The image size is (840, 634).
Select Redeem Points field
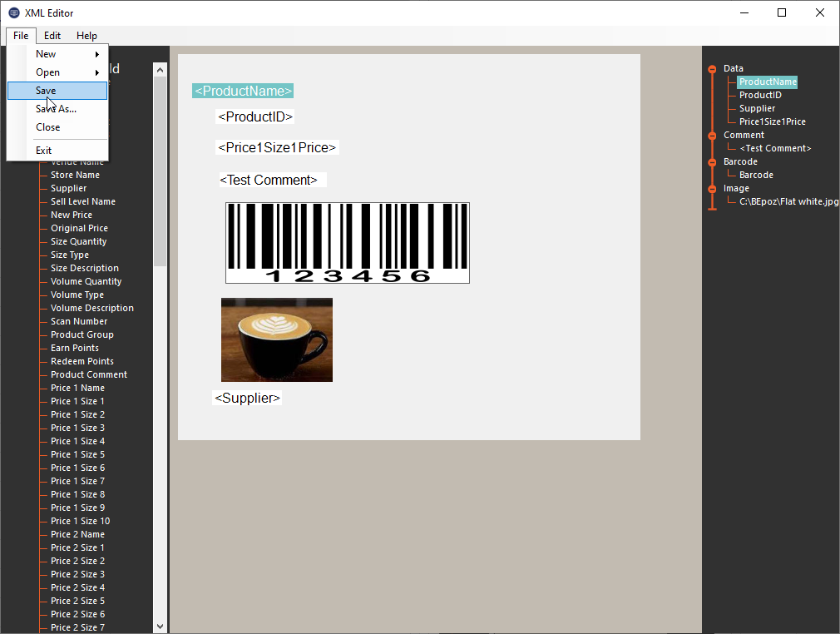82,361
